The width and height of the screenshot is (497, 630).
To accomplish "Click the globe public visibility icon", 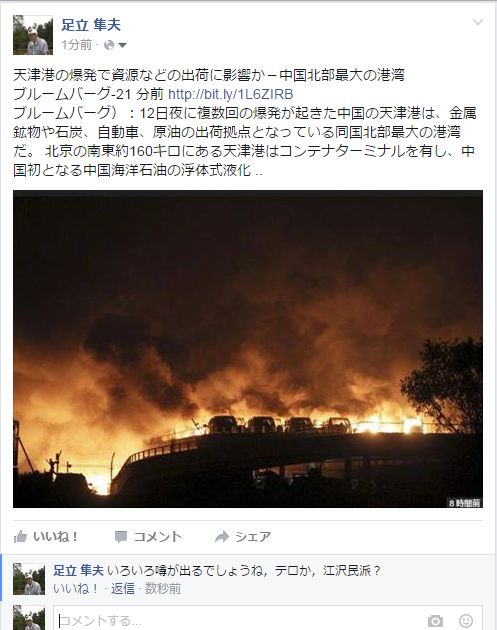I will [109, 45].
